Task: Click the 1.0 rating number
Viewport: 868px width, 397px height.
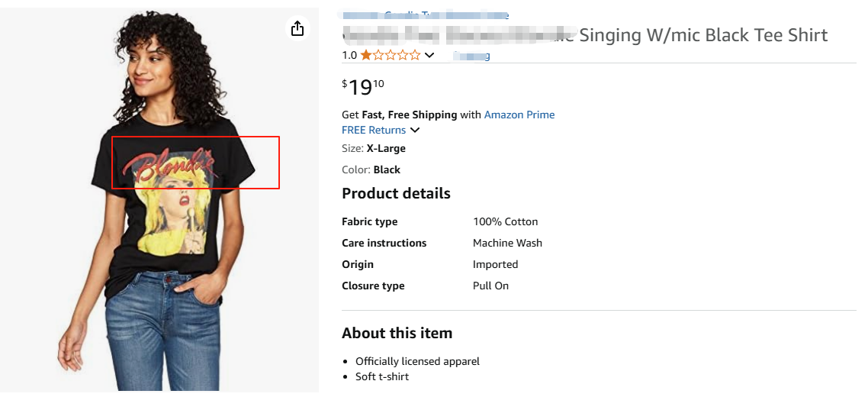Action: click(349, 55)
